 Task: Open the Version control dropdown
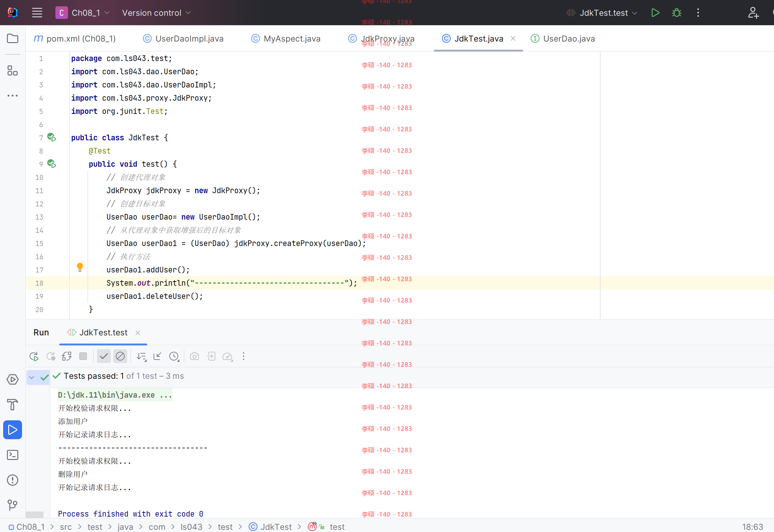pyautogui.click(x=156, y=13)
